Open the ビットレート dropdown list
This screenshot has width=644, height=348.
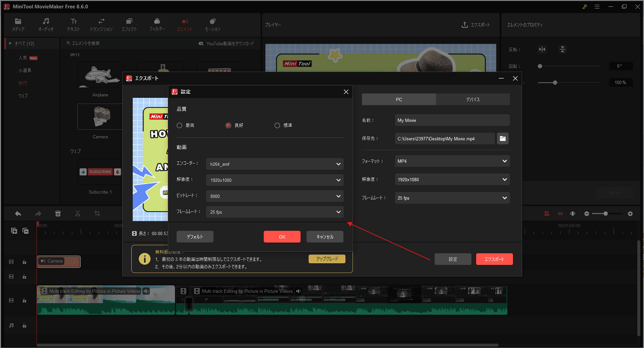[x=274, y=196]
